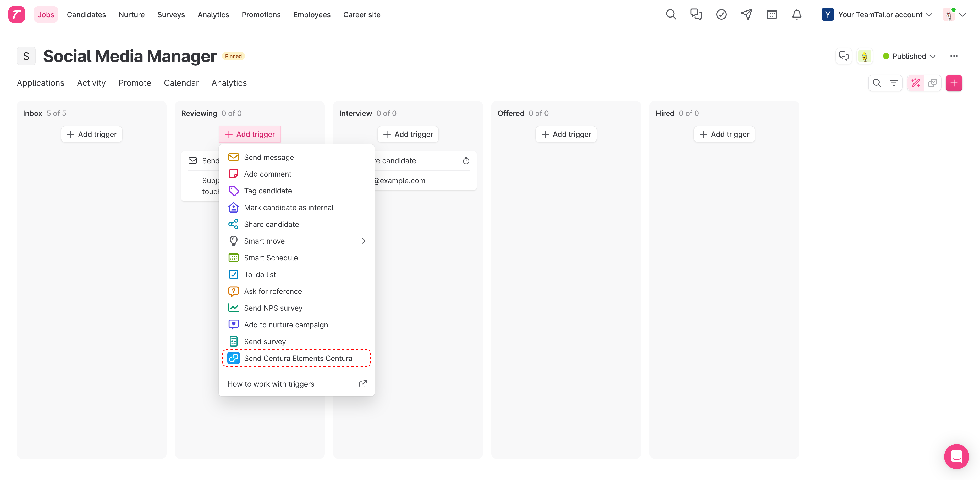Expand Your TeamTailor account dropdown
This screenshot has width=980, height=480.
pos(877,14)
